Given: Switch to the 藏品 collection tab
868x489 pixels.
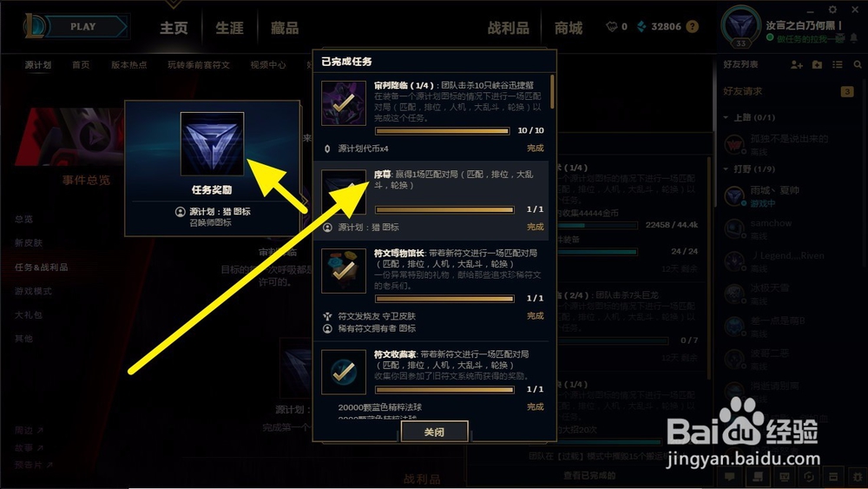Looking at the screenshot, I should point(285,28).
